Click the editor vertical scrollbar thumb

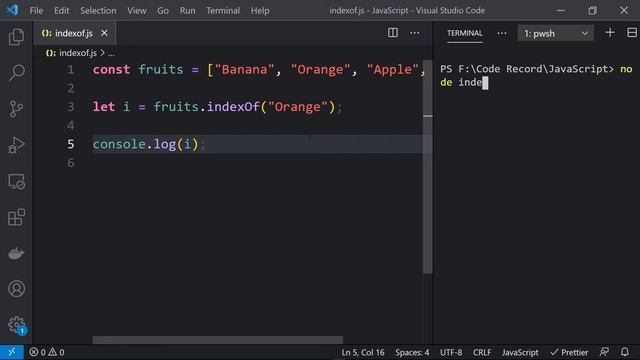[x=427, y=167]
